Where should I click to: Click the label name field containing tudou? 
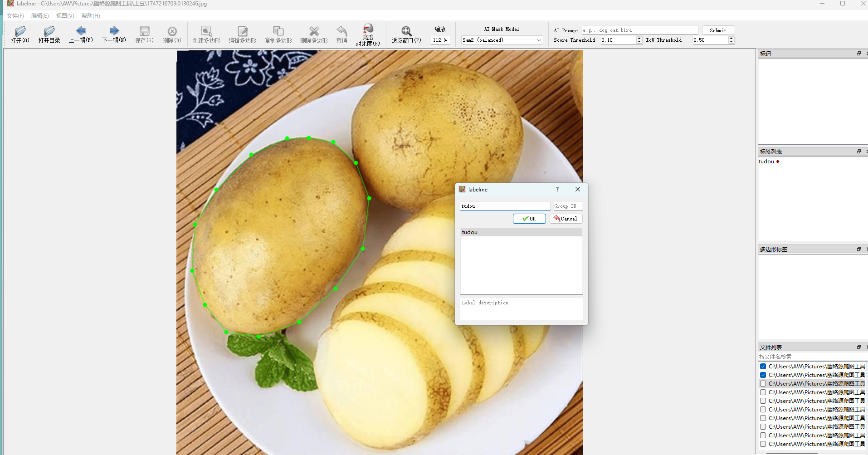click(505, 206)
